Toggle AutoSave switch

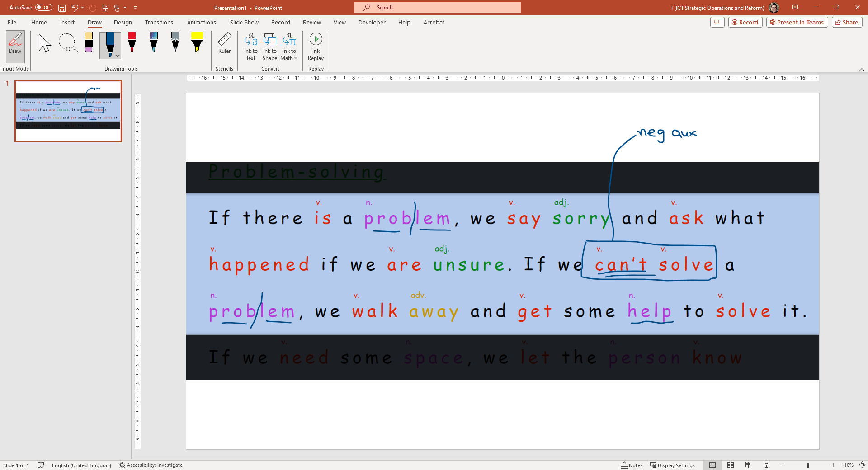[x=44, y=8]
